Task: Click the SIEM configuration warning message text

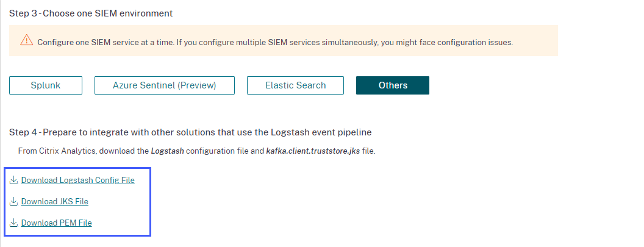Action: coord(274,42)
